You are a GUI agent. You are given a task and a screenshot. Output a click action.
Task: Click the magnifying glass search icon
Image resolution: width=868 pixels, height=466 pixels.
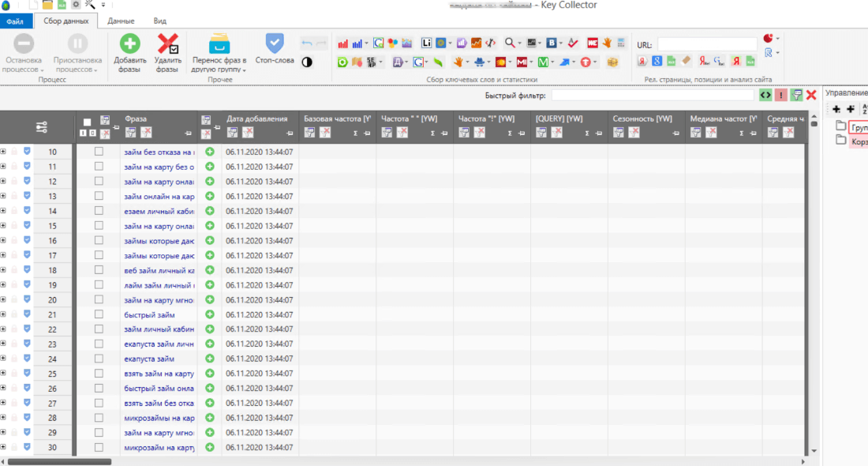[510, 43]
